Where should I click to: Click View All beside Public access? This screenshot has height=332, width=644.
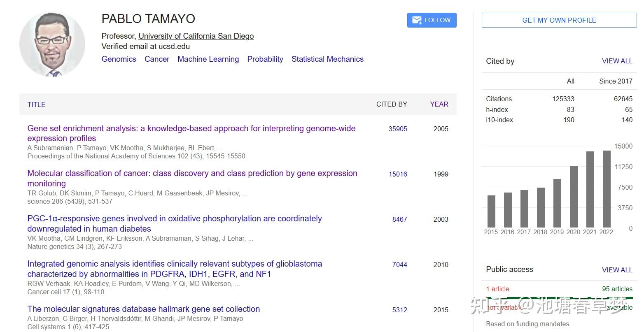[x=617, y=270]
